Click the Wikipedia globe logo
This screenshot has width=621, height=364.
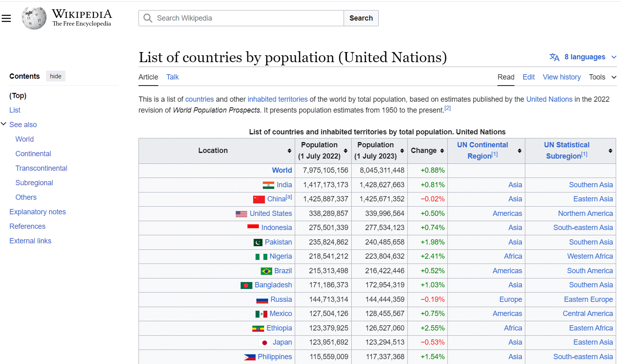[34, 18]
